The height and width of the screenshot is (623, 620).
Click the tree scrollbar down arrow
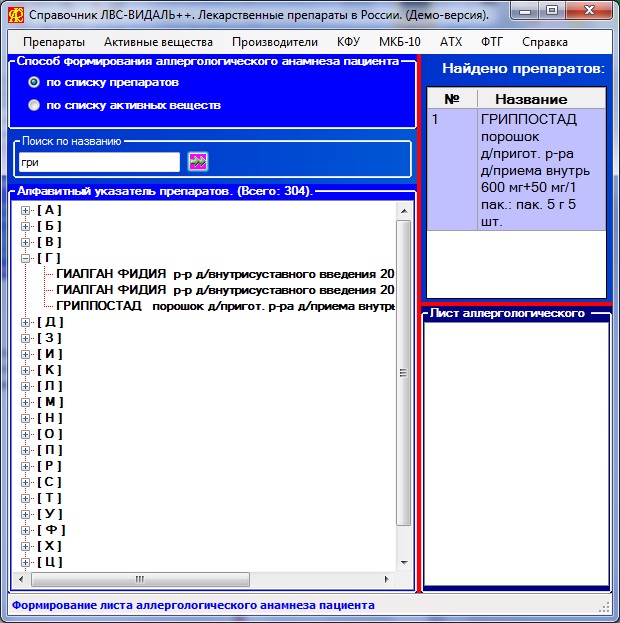[x=404, y=562]
